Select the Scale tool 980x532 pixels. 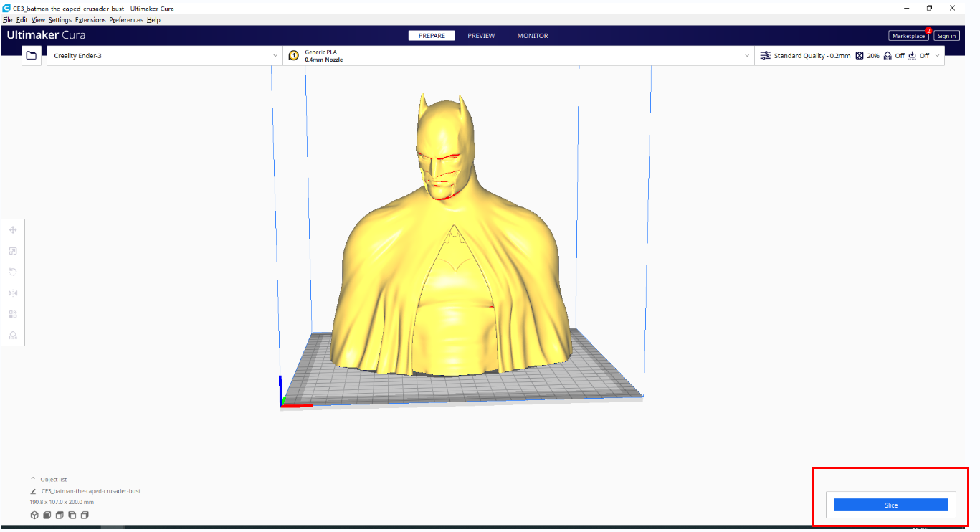[x=13, y=251]
